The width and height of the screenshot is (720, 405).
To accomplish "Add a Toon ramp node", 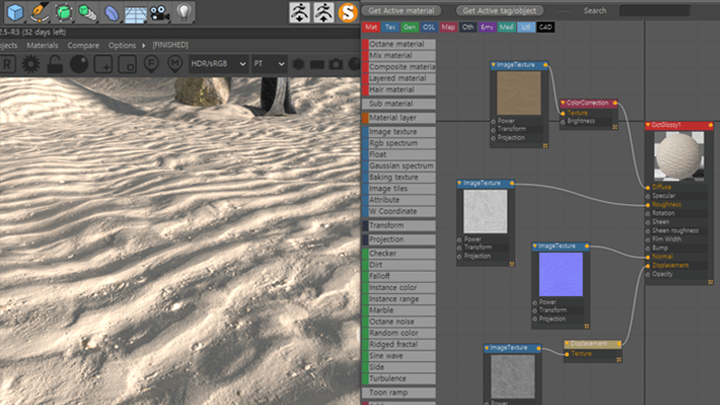I will click(399, 393).
